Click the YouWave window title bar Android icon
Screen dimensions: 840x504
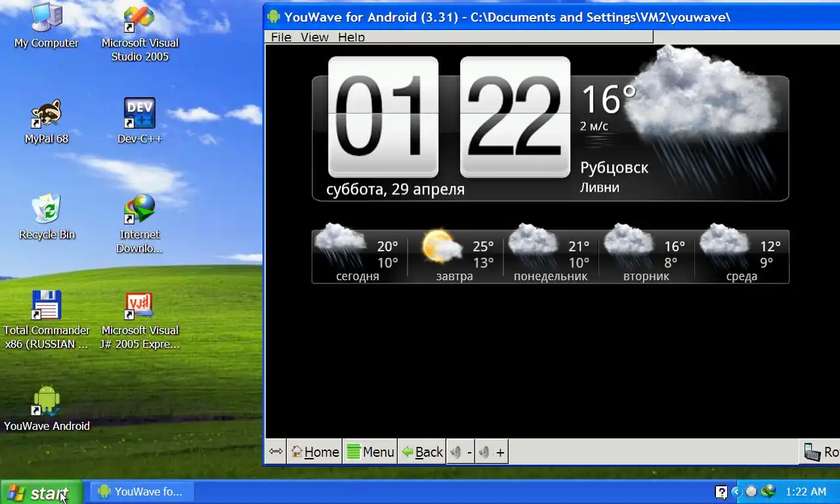click(274, 16)
